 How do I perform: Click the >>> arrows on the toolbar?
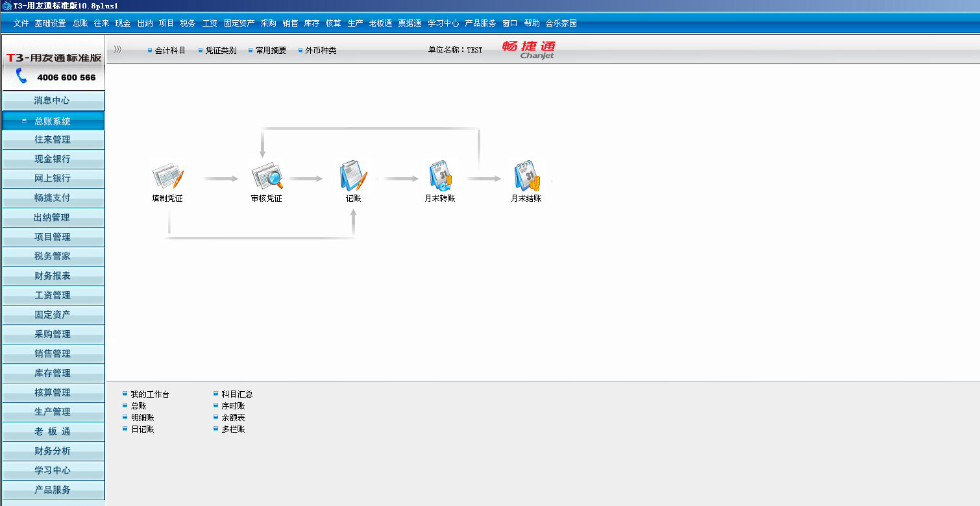coord(117,49)
